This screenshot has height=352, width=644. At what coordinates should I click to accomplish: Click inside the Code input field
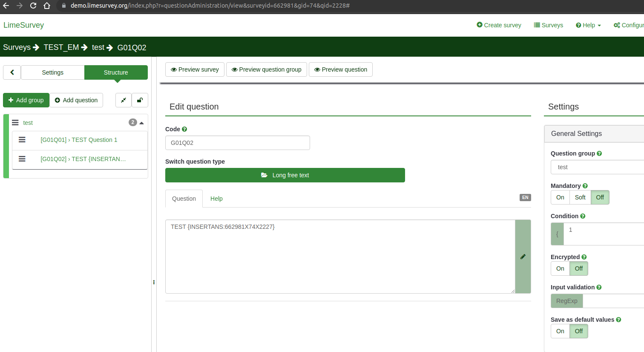pyautogui.click(x=237, y=143)
